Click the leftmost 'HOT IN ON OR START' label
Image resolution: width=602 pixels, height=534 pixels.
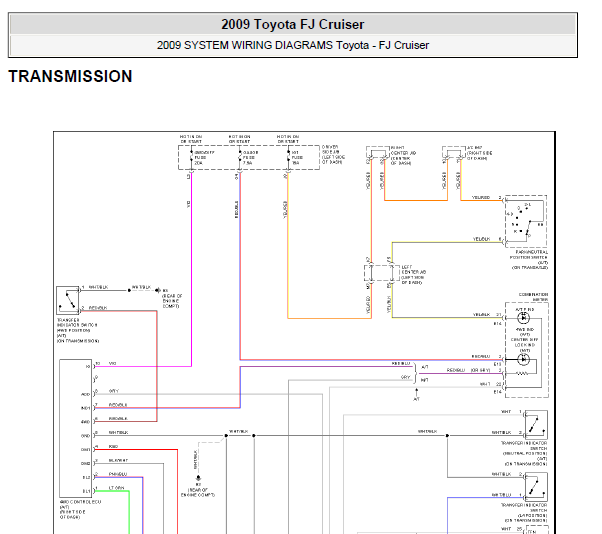point(191,139)
